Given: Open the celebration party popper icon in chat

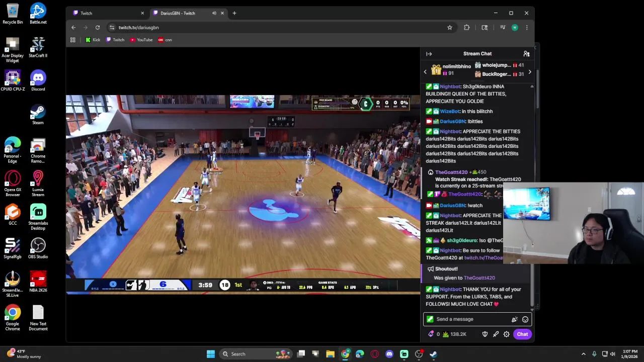Looking at the screenshot, I should 514,319.
